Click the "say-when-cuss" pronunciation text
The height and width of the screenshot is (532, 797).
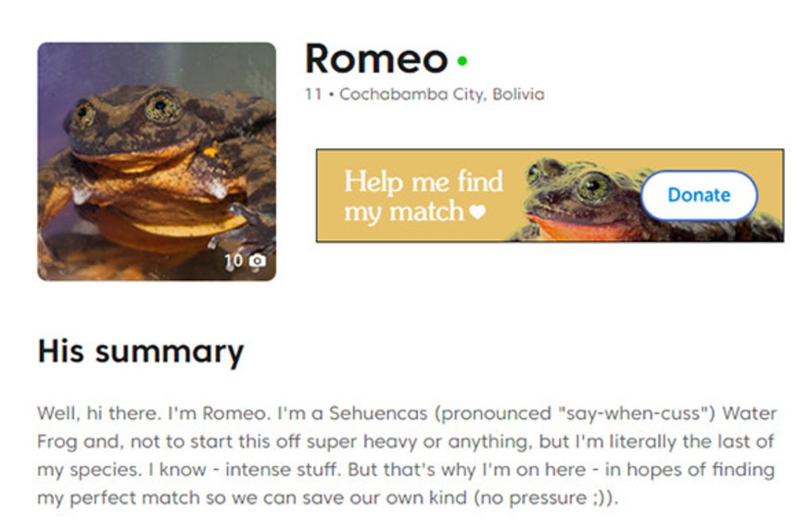point(633,412)
